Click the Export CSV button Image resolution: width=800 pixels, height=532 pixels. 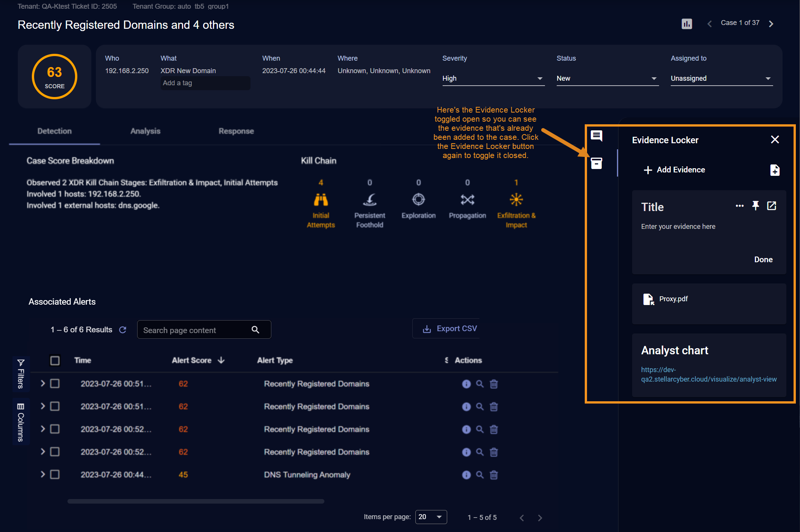[449, 329]
